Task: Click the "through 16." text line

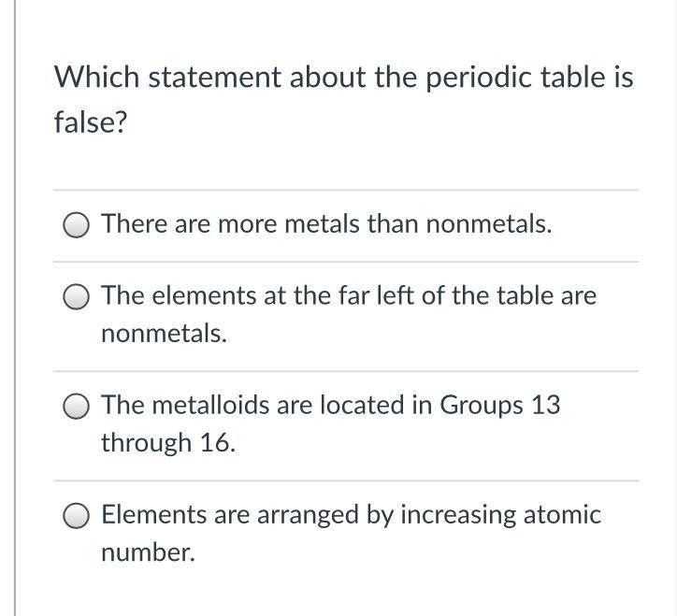Action: pyautogui.click(x=167, y=443)
